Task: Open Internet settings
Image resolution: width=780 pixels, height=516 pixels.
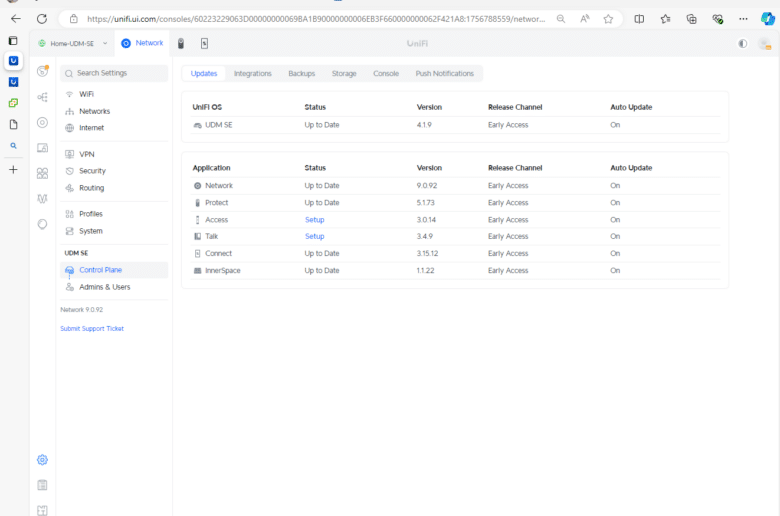Action: pos(92,128)
